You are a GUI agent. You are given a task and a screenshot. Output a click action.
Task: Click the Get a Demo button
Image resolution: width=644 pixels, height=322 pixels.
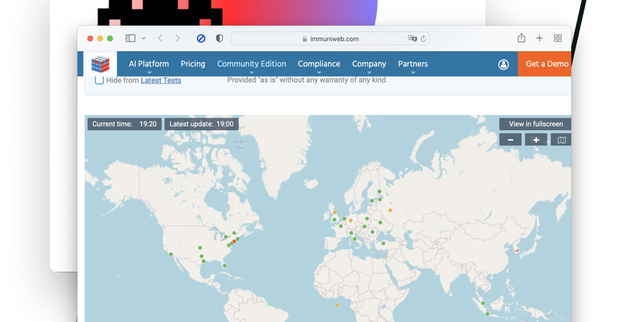[544, 64]
